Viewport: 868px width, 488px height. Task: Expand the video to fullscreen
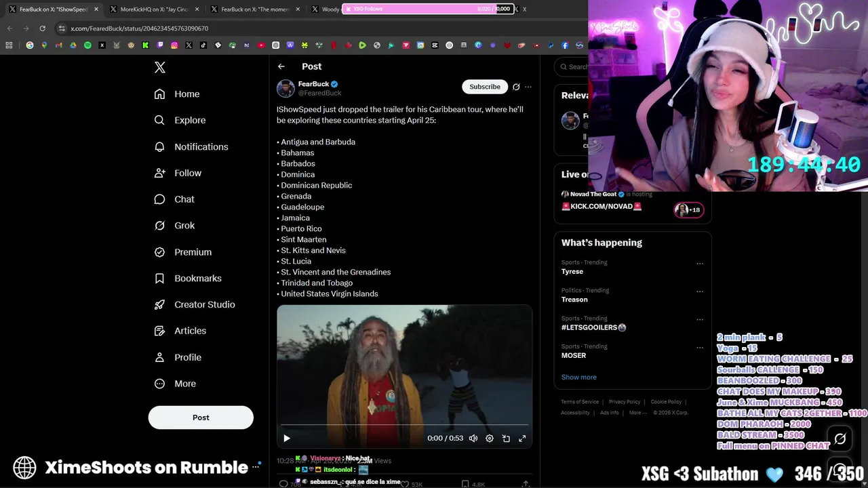522,439
